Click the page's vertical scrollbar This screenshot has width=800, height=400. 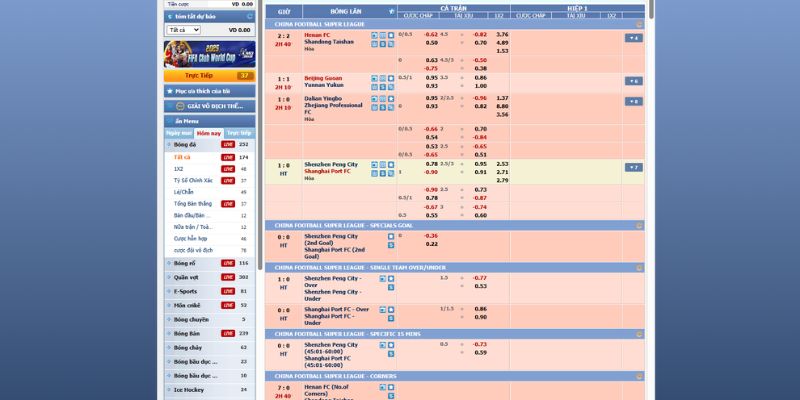[x=652, y=200]
